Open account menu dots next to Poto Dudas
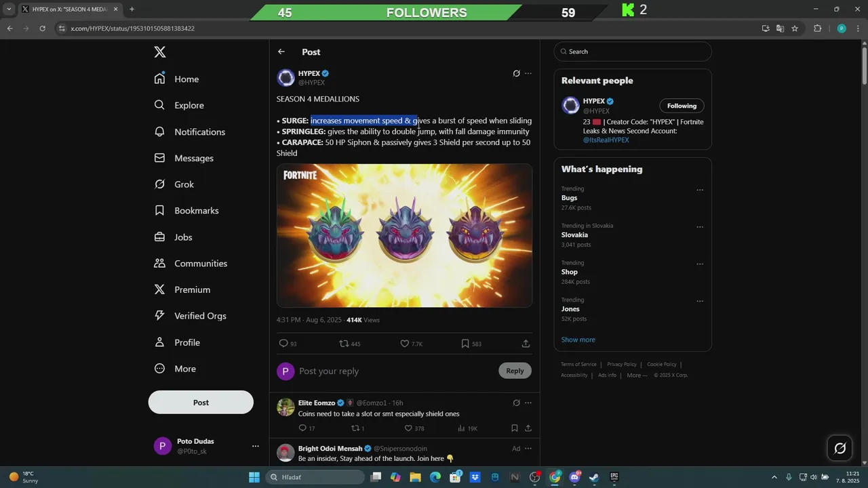 click(256, 446)
